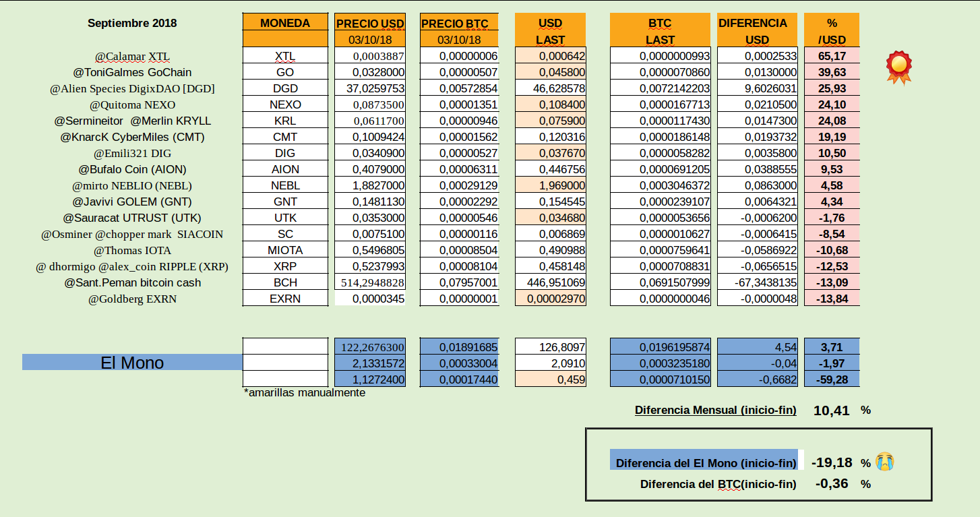Select the 39,63 percent cell
Image resolution: width=980 pixels, height=517 pixels.
point(832,72)
